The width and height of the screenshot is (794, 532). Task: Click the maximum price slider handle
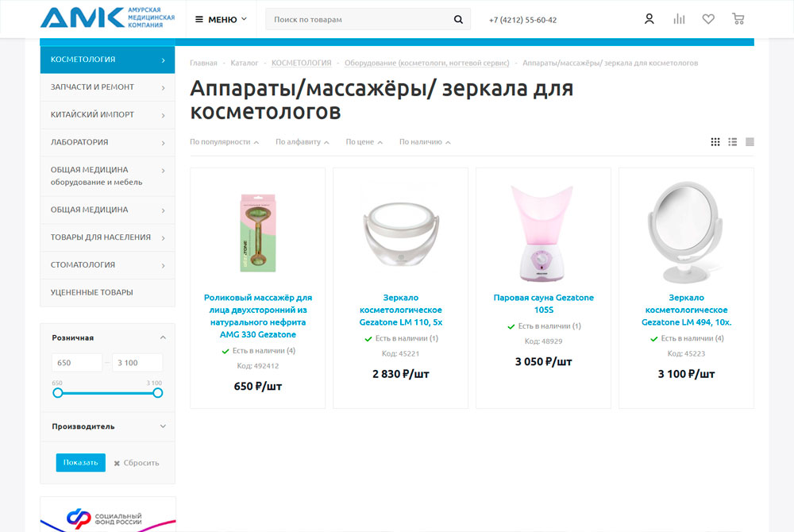click(x=157, y=393)
